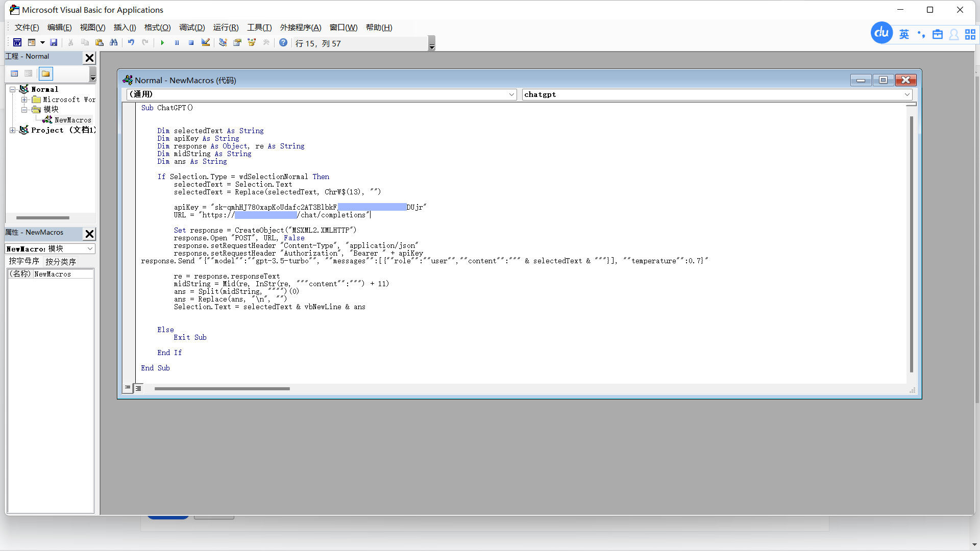The image size is (980, 551).
Task: Toggle Procedure View button at code window bottom
Action: click(x=128, y=388)
